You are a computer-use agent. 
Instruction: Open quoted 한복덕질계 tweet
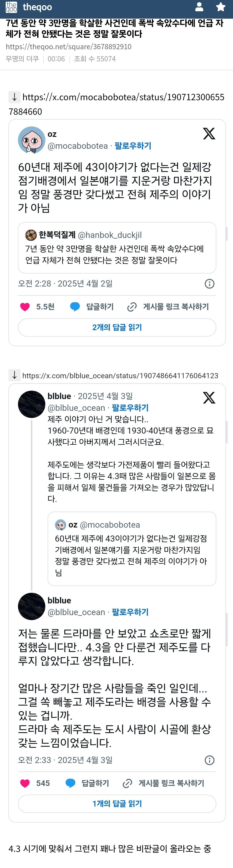click(x=117, y=248)
